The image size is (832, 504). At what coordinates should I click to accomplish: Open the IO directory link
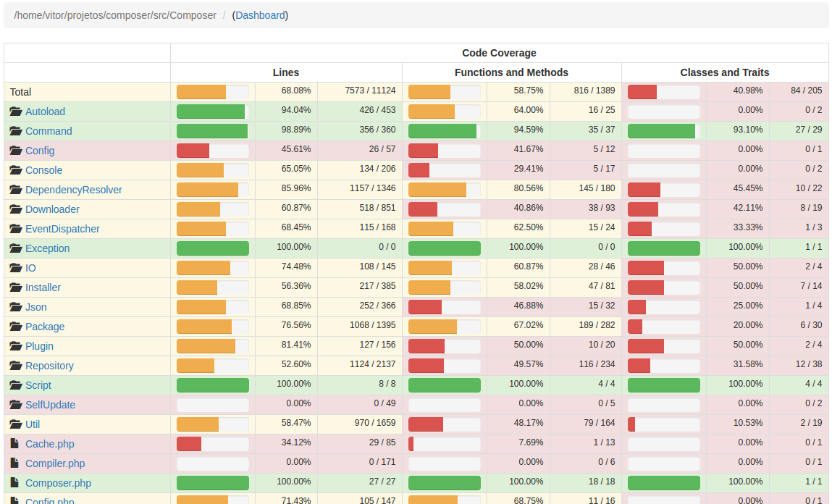point(31,268)
